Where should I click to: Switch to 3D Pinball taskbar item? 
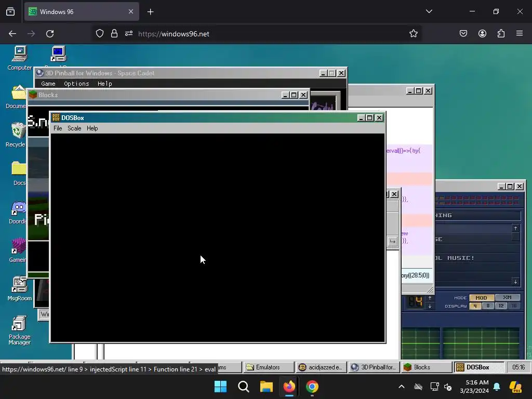tap(374, 367)
